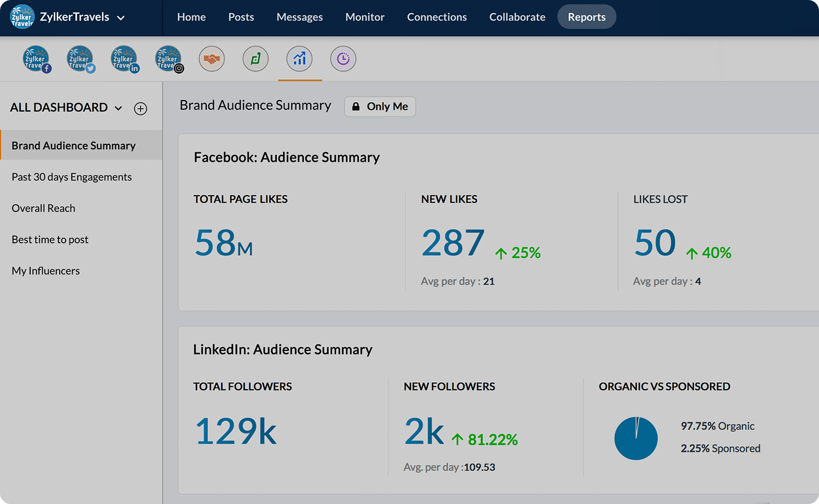
Task: Go to the Home tab
Action: 191,17
